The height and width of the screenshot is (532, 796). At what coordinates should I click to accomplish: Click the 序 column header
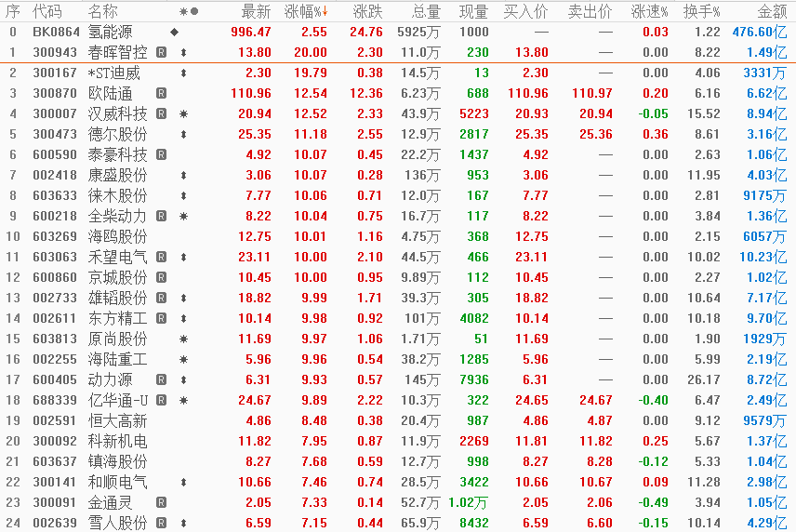coord(13,11)
